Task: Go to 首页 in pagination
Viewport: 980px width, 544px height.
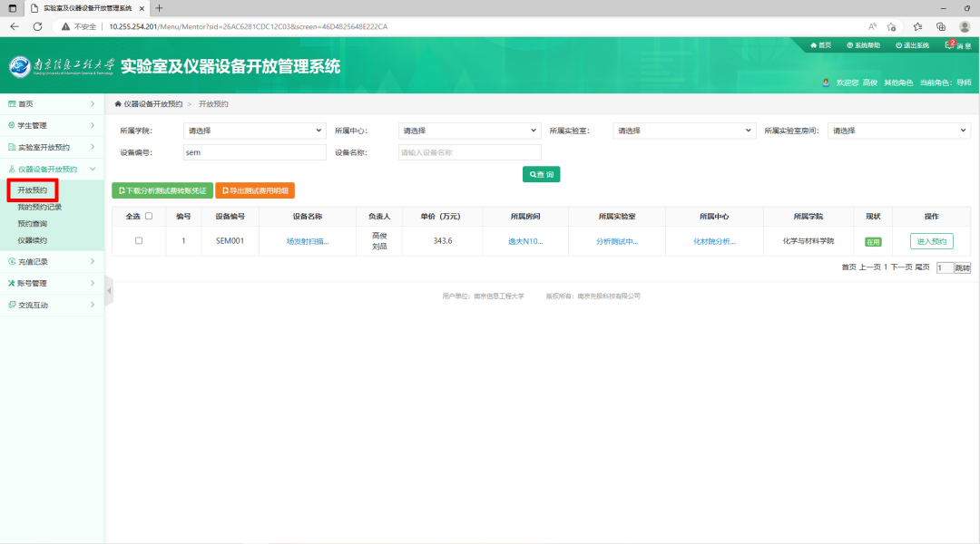Action: click(x=848, y=267)
